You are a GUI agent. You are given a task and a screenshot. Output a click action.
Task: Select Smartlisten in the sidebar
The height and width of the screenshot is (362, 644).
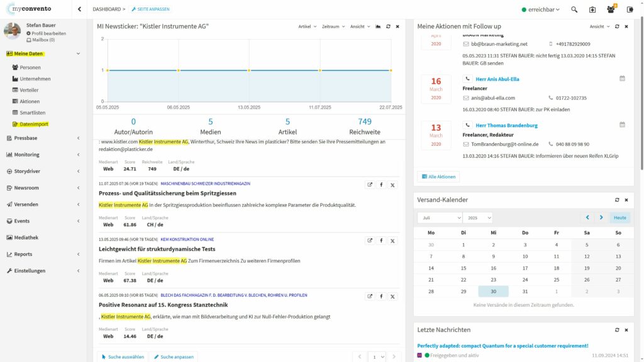[x=29, y=112]
